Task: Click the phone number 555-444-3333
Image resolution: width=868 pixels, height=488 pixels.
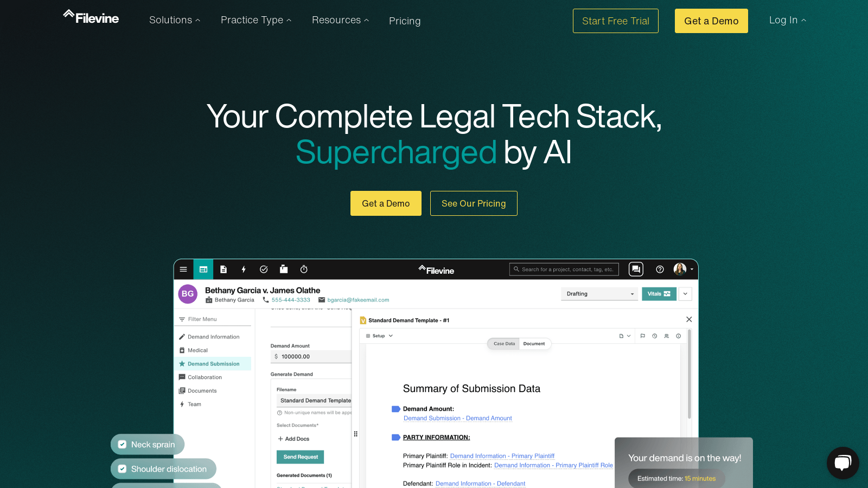Action: tap(291, 300)
